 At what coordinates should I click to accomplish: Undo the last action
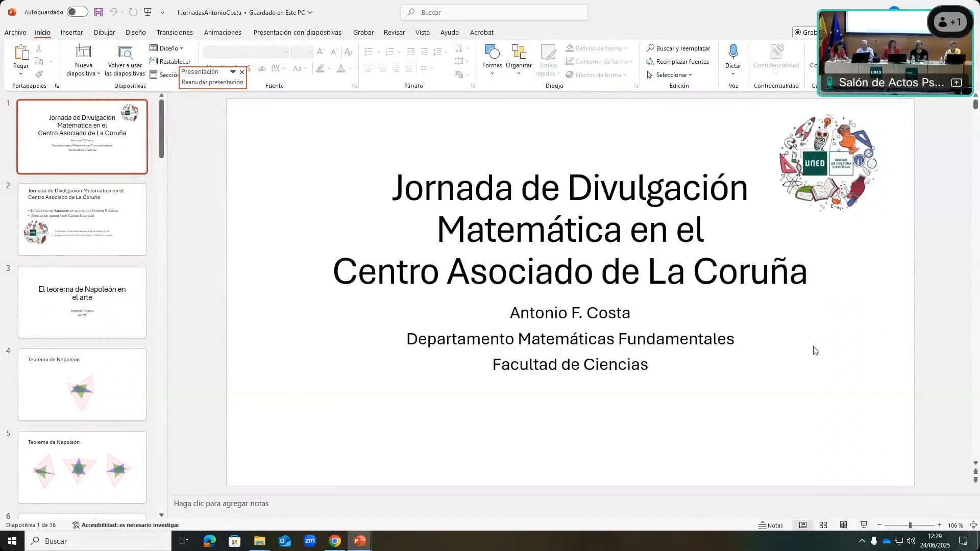click(113, 12)
